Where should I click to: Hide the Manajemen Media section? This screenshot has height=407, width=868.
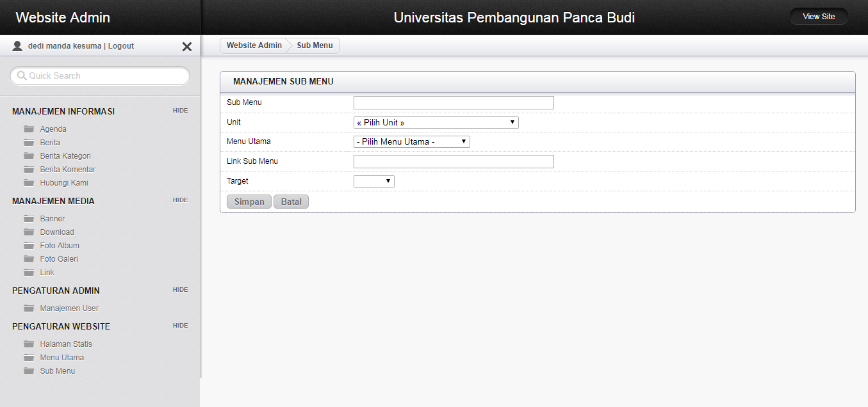(180, 200)
